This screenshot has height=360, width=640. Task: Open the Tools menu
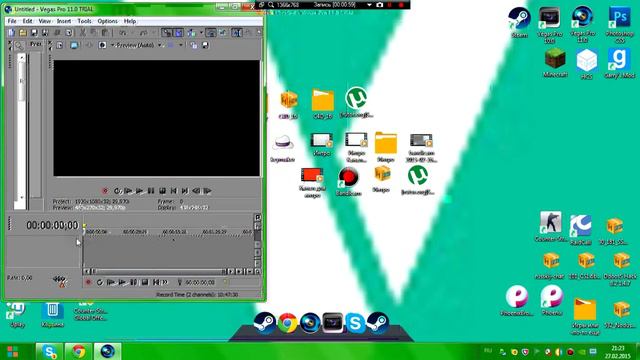coord(84,21)
